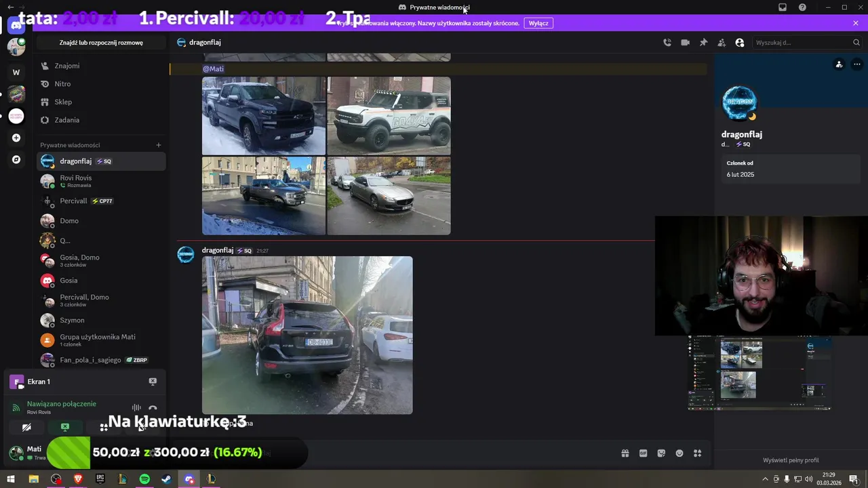
Task: Open the Nitro page
Action: (x=100, y=84)
